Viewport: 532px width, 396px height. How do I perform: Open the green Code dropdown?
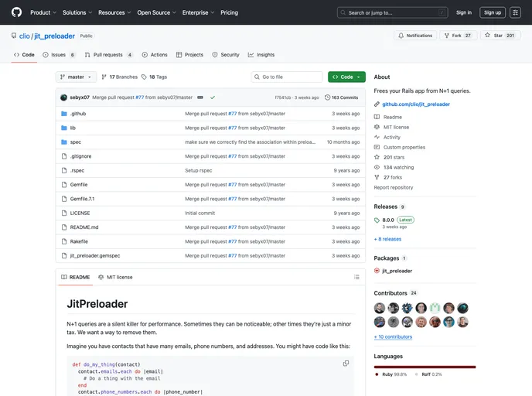click(346, 77)
